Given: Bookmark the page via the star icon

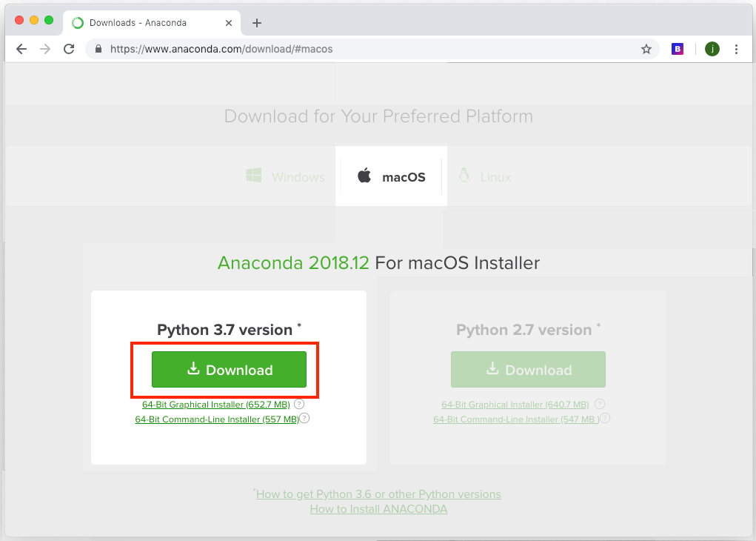Looking at the screenshot, I should click(x=646, y=49).
